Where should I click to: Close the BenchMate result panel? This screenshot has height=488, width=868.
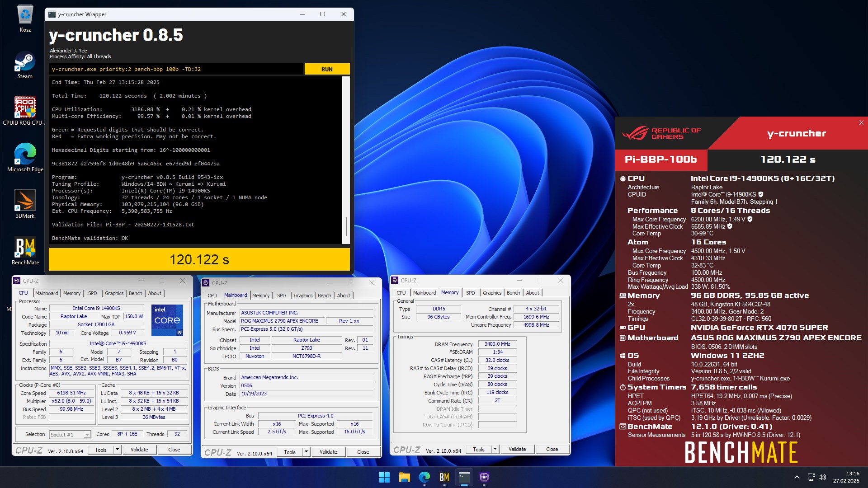point(861,123)
